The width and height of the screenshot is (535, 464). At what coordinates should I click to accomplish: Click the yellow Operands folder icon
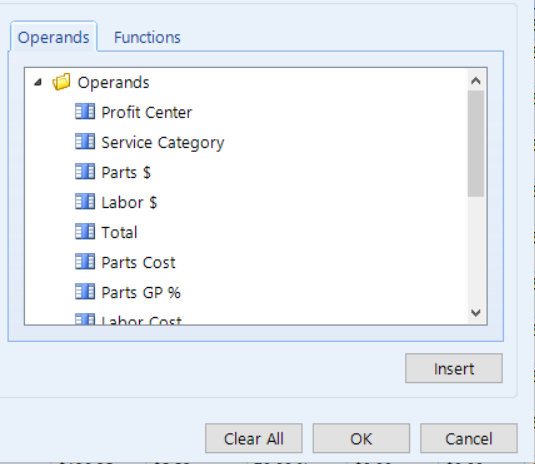(x=61, y=82)
